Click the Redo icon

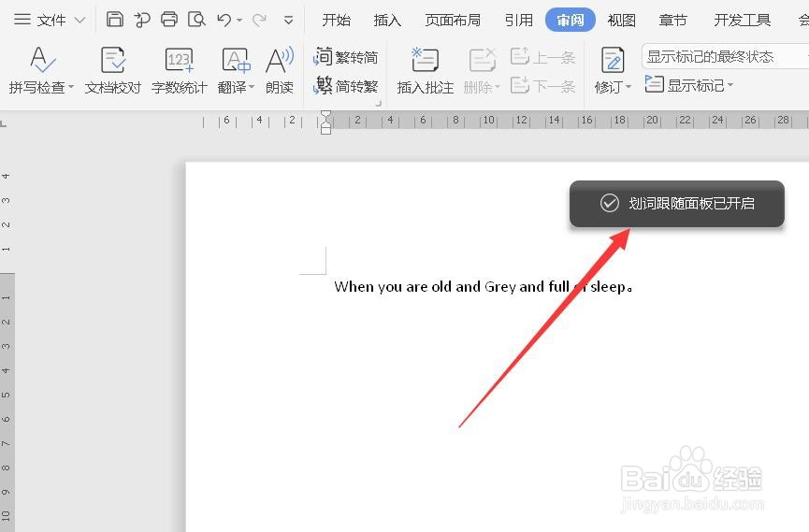(x=259, y=21)
